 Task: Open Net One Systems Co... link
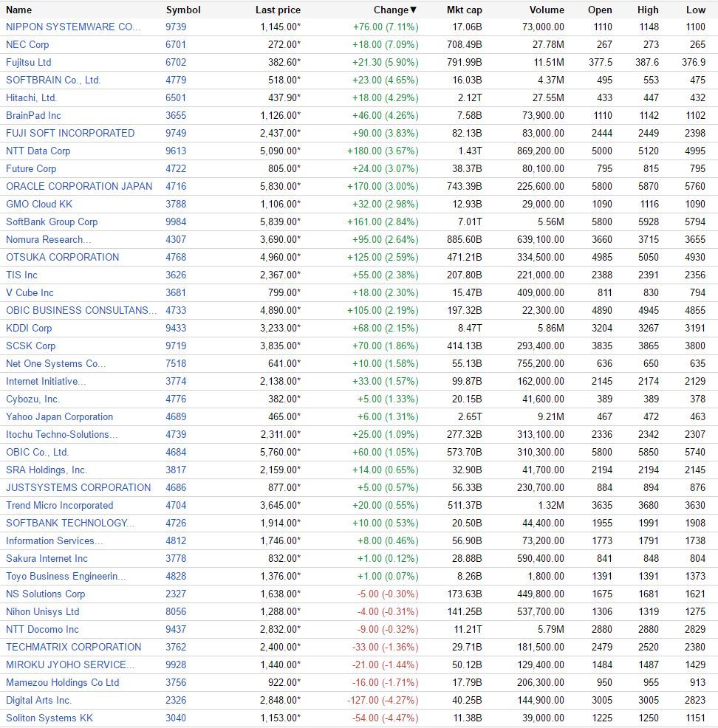[55, 363]
